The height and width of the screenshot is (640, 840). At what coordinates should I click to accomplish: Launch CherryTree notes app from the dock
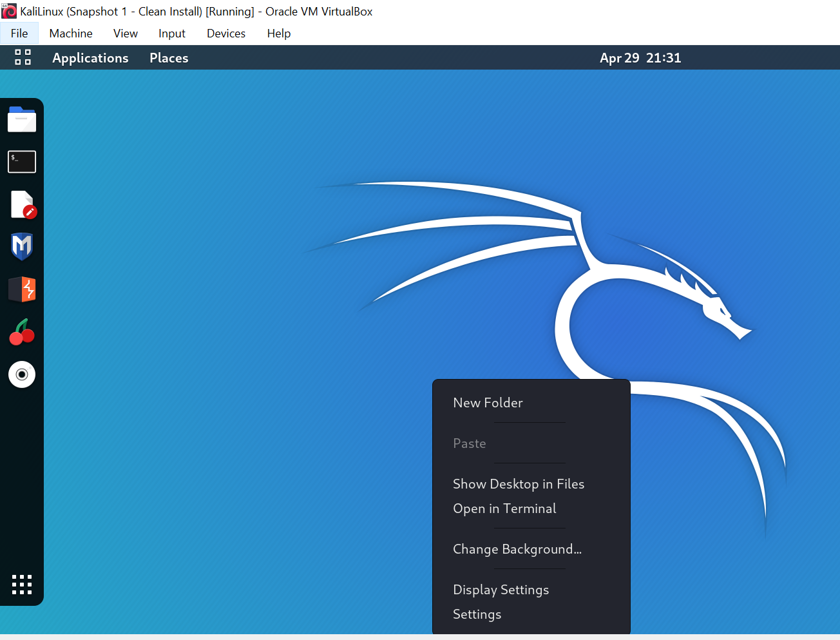tap(22, 332)
